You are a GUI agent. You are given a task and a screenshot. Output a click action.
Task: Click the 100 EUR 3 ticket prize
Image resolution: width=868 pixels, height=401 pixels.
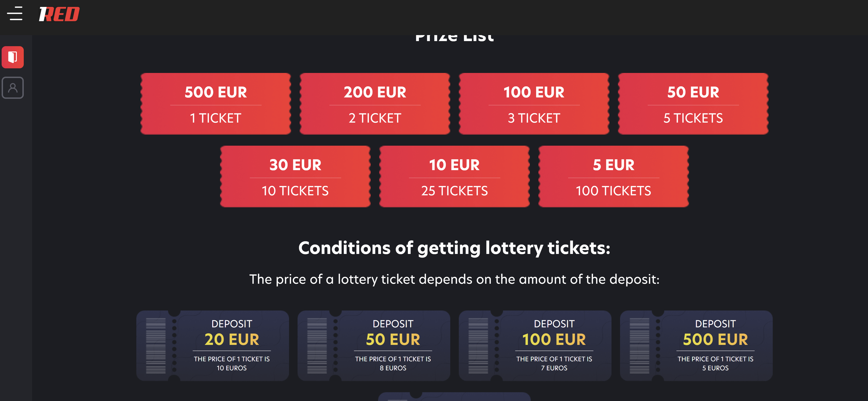[x=534, y=104]
